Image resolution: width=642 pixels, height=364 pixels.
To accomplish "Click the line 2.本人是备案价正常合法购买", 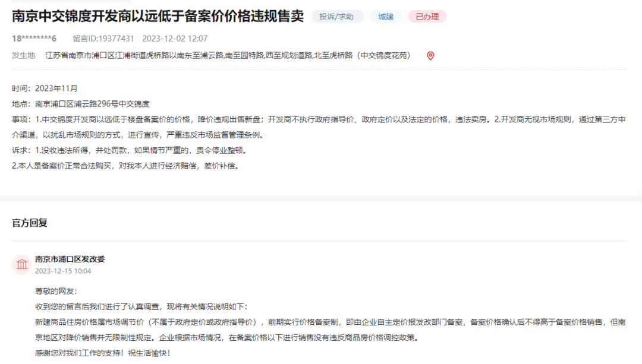I will 125,166.
